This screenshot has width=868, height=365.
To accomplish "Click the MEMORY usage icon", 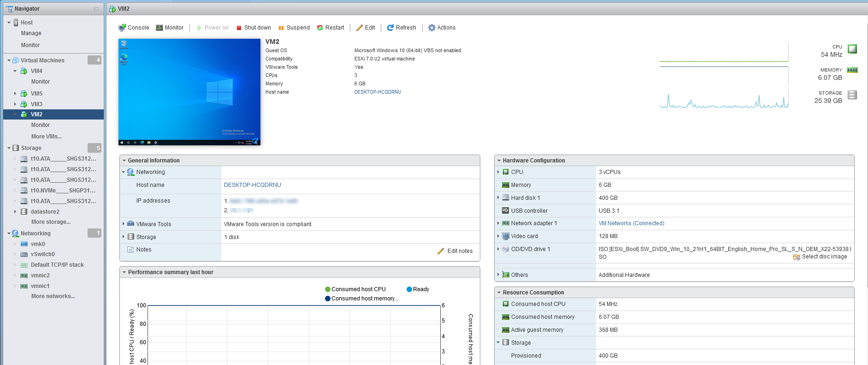I will point(852,70).
